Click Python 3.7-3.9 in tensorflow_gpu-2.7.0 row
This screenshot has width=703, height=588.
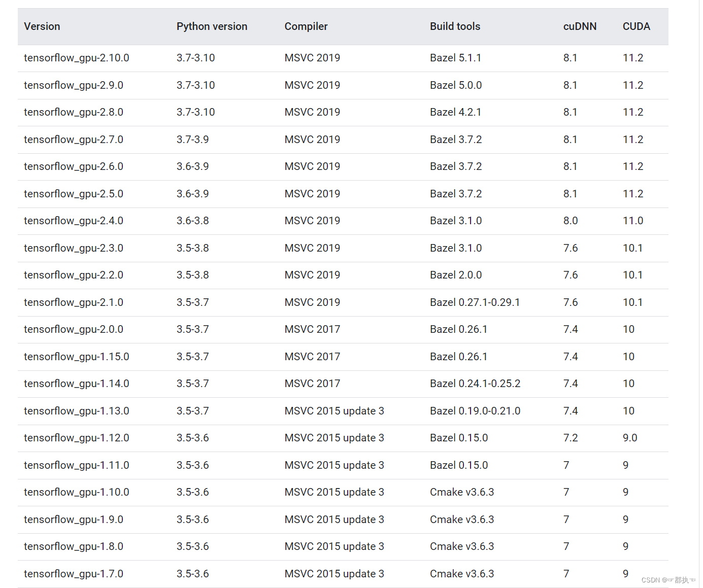(x=193, y=140)
